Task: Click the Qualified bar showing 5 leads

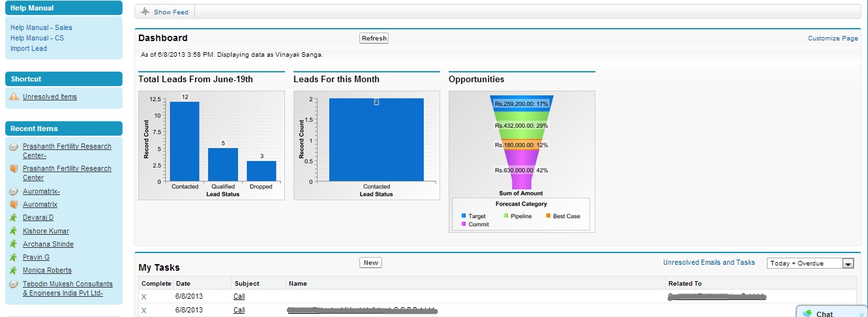Action: 223,164
